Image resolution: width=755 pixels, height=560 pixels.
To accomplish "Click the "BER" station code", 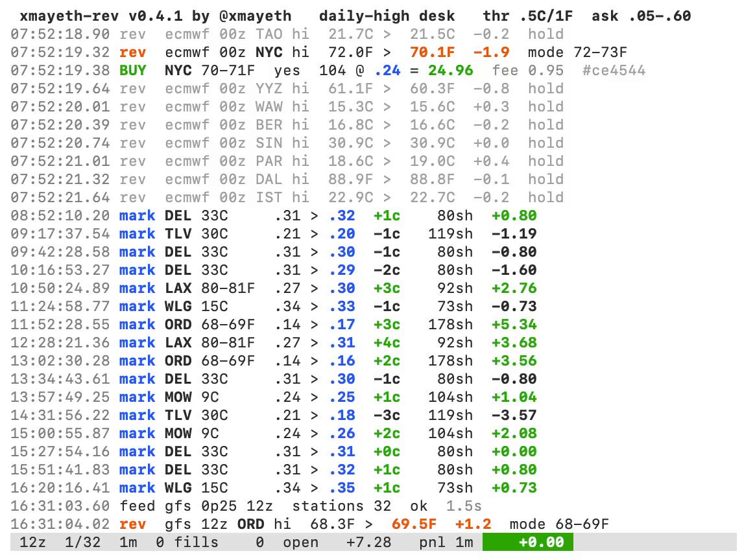I will click(x=269, y=125).
